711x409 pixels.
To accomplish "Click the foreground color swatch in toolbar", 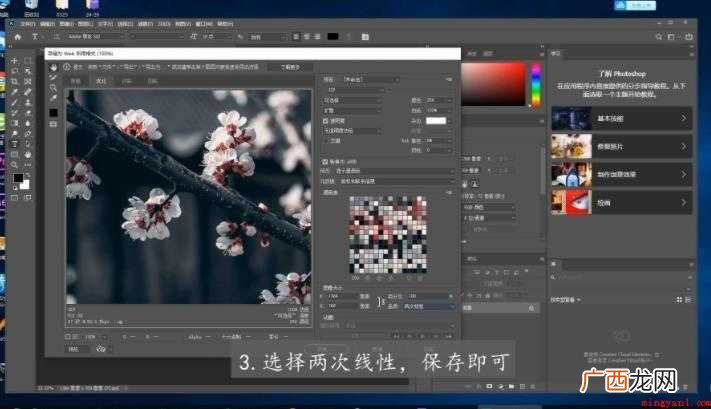I will (18, 178).
